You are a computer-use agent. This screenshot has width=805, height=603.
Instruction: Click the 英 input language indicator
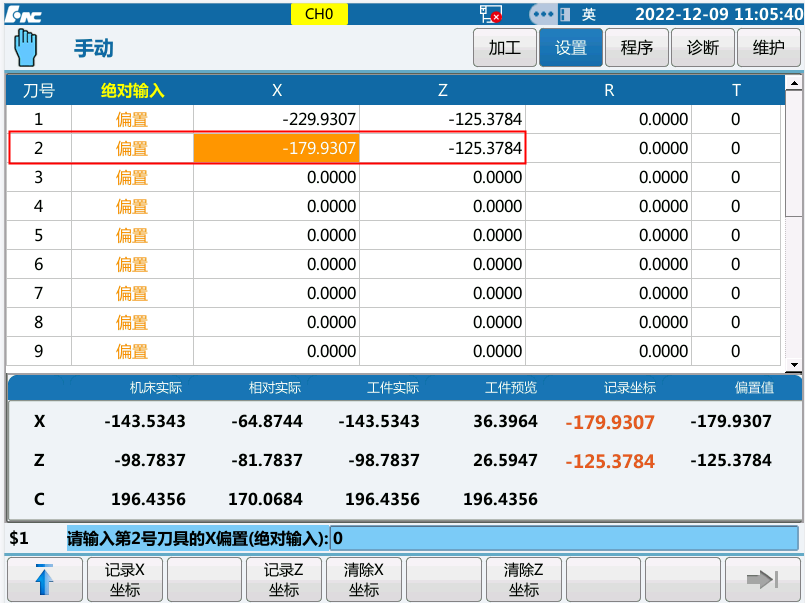pyautogui.click(x=588, y=14)
